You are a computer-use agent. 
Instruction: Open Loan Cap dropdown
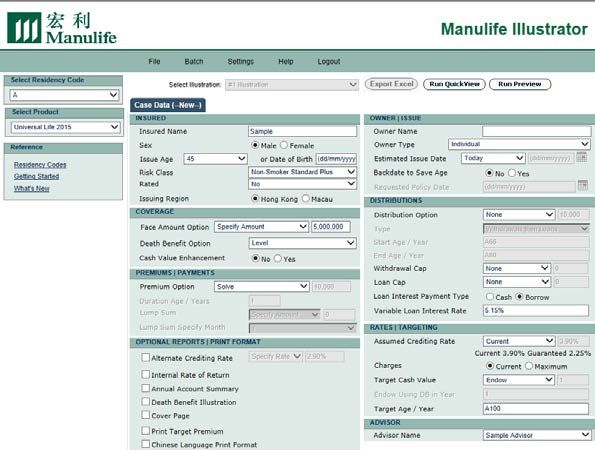pyautogui.click(x=516, y=282)
